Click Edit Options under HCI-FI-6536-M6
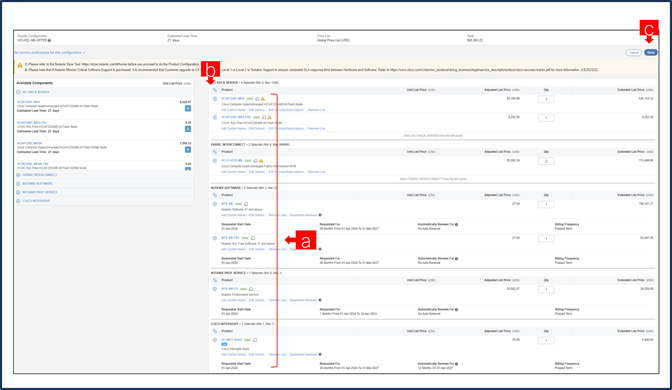 257,172
